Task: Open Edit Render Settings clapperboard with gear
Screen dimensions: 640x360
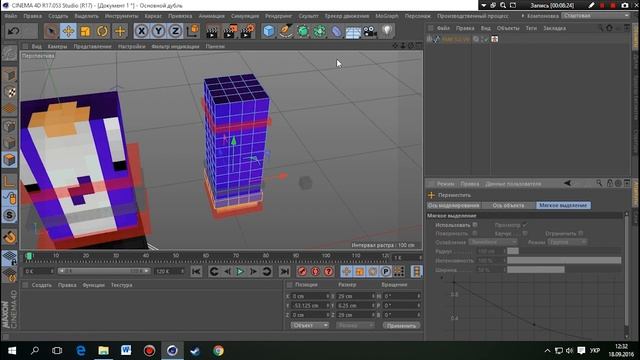Action: coord(247,31)
